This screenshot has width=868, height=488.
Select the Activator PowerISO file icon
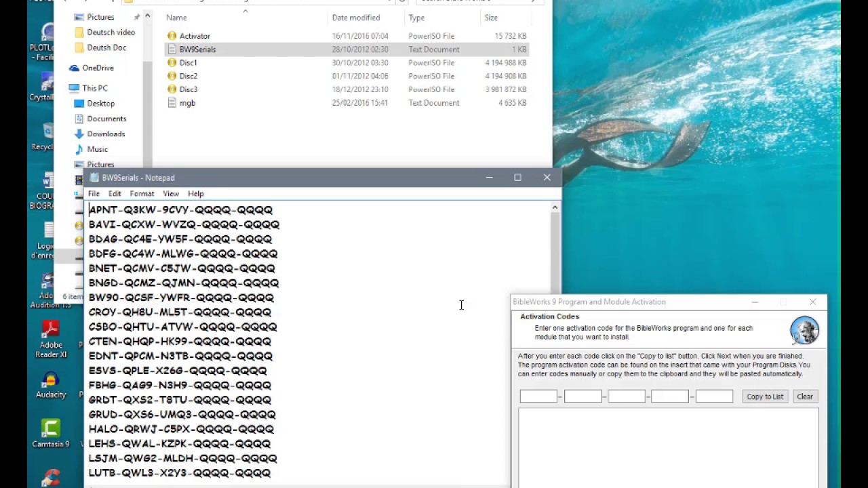pyautogui.click(x=172, y=36)
